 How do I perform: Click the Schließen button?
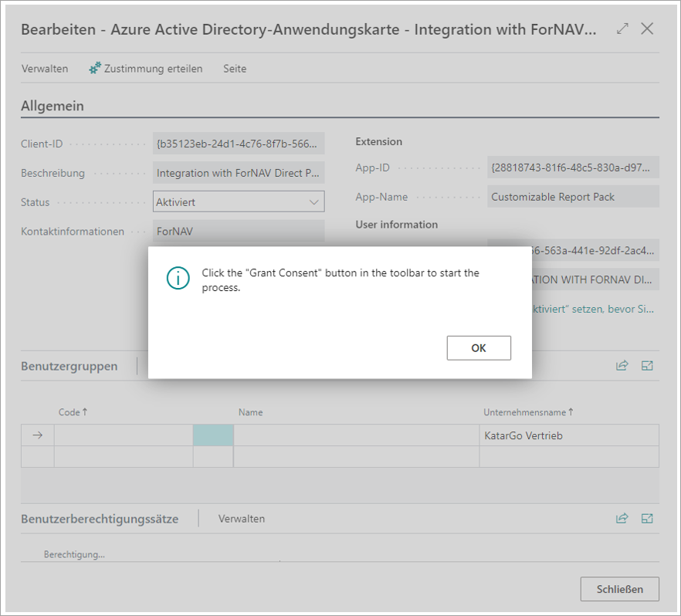[620, 589]
